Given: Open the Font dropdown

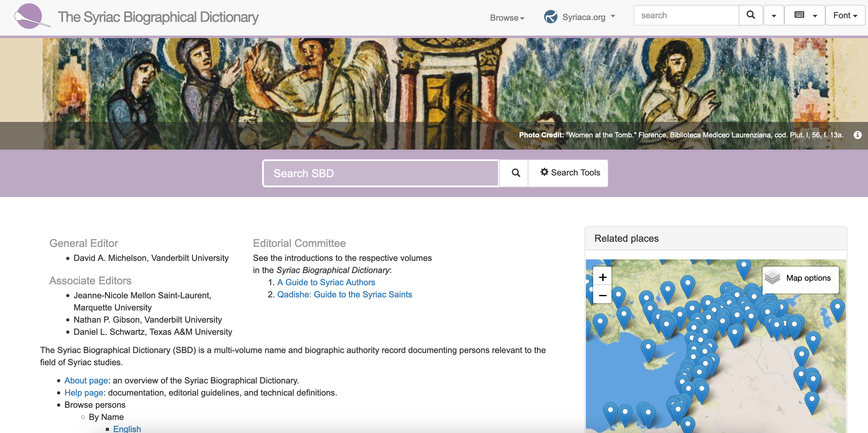Looking at the screenshot, I should (x=845, y=16).
